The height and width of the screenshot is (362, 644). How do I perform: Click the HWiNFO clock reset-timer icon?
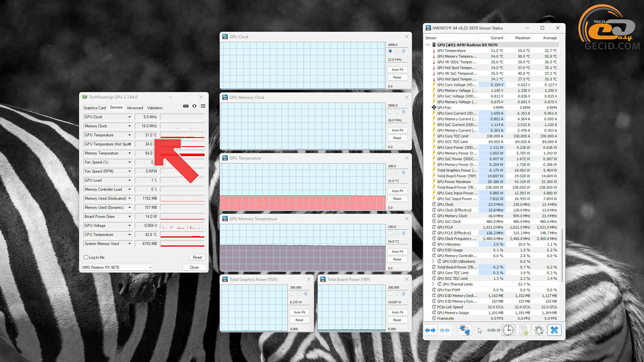[x=508, y=330]
